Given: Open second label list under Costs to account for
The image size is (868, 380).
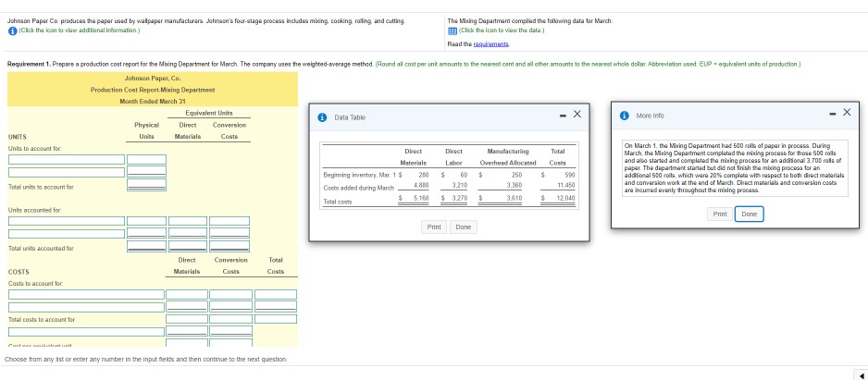Looking at the screenshot, I should (86, 307).
